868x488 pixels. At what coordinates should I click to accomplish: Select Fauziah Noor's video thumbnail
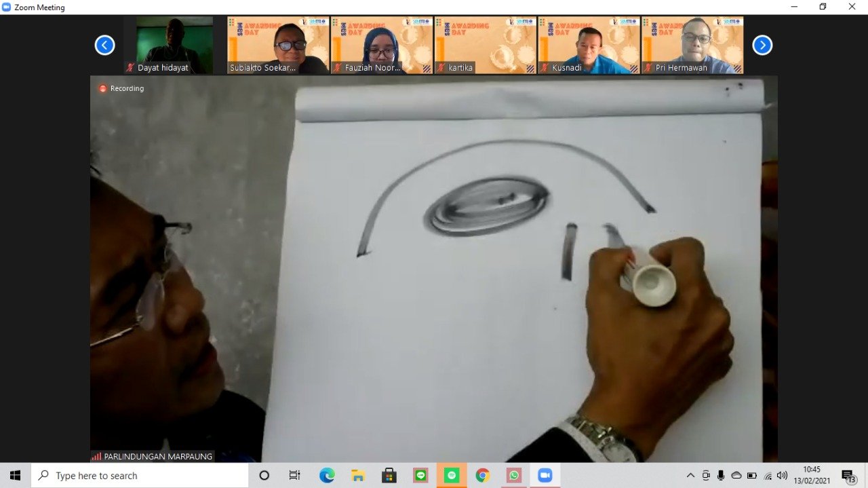pos(382,45)
